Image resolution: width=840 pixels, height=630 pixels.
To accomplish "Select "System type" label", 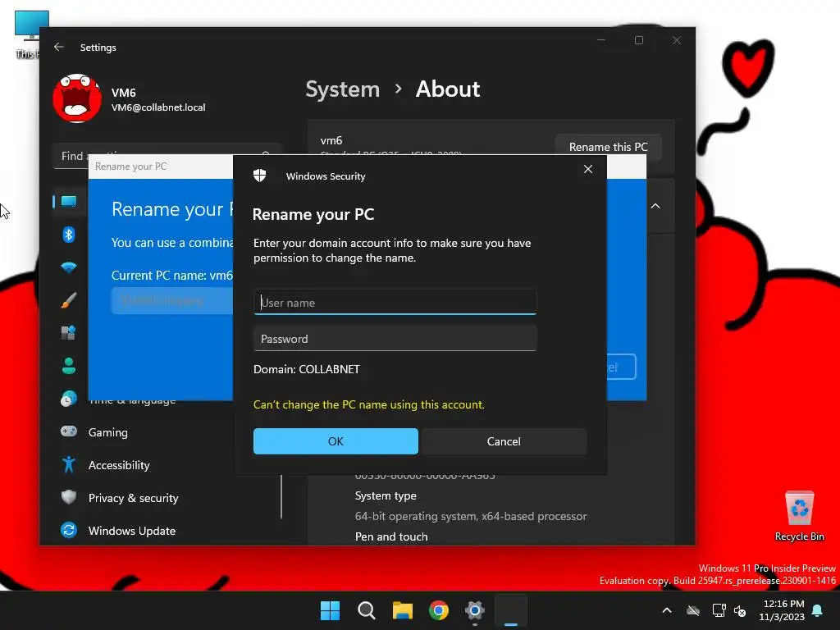I will 386,495.
